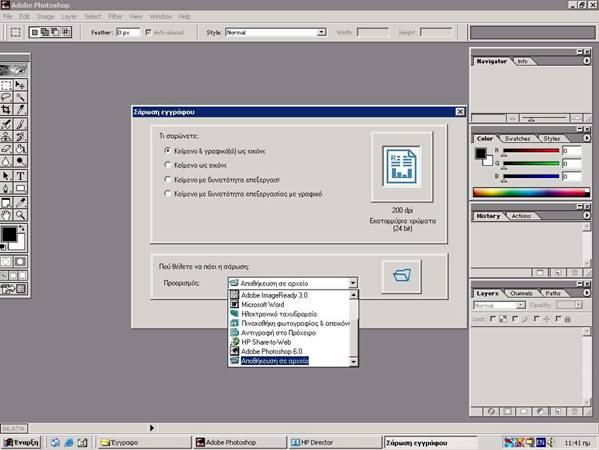Screen dimensions: 599x450
Task: Select the Pen tool
Action: [6, 188]
